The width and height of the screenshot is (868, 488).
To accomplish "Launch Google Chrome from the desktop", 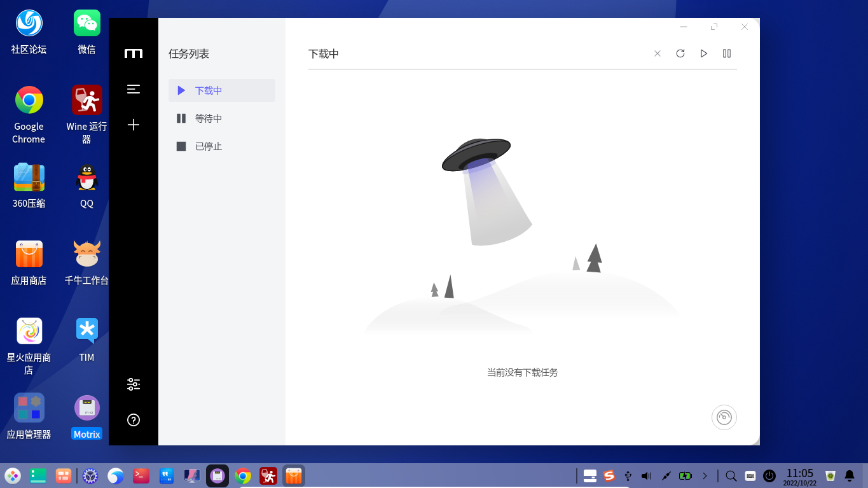I will click(28, 100).
